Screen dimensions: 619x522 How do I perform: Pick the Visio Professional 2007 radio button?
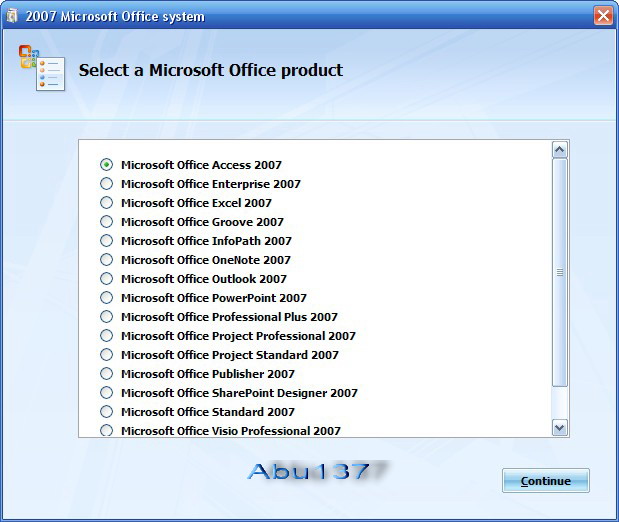click(106, 430)
